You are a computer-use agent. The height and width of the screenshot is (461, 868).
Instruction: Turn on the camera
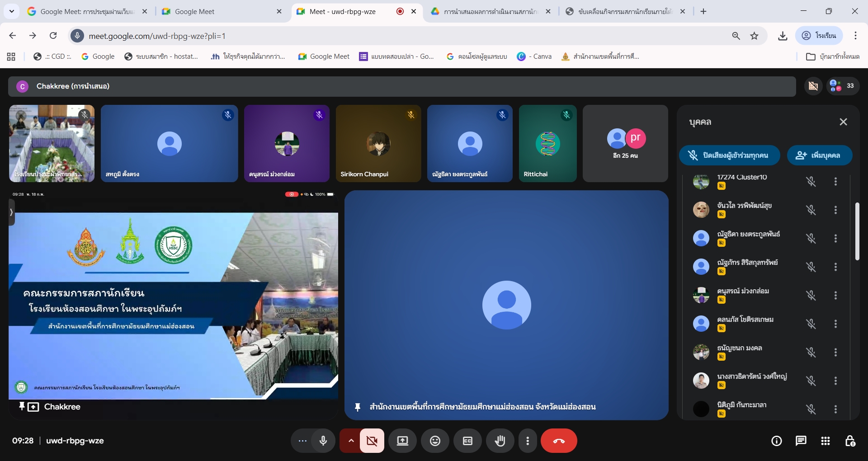click(x=372, y=441)
